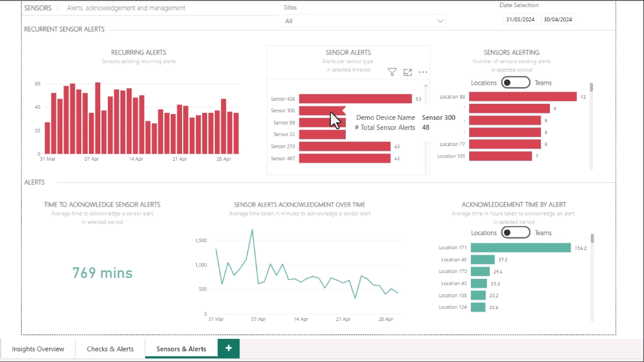Click the Sites dropdown chevron arrow

440,21
